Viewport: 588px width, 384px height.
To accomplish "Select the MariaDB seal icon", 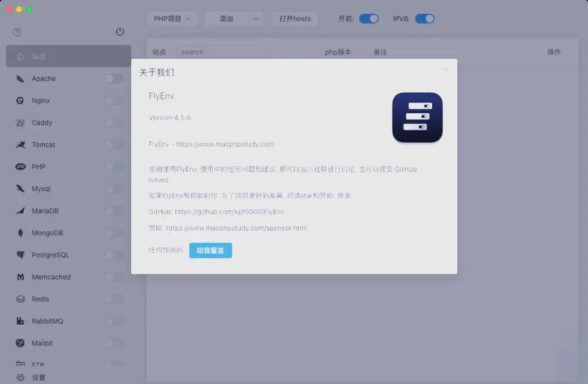I will (x=20, y=211).
